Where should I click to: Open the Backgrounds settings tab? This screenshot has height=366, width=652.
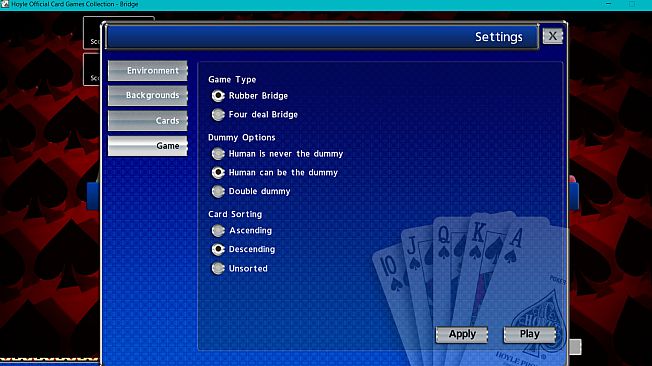pyautogui.click(x=148, y=96)
